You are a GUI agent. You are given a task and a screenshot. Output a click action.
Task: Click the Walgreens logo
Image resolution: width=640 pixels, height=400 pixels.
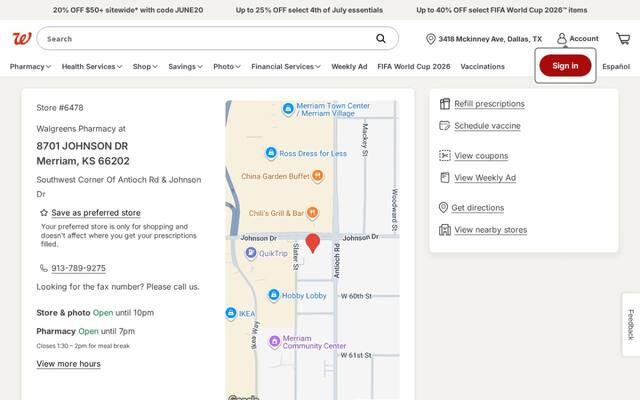(x=22, y=39)
